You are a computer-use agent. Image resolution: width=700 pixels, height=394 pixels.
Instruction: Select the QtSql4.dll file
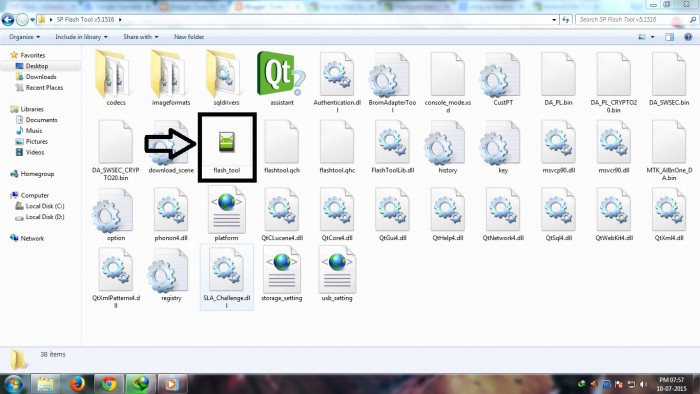pyautogui.click(x=558, y=215)
